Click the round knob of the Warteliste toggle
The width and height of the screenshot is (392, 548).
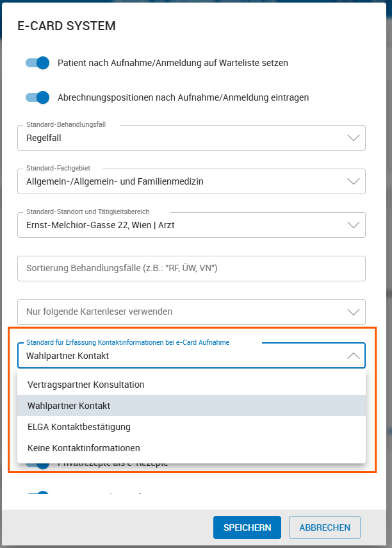click(x=42, y=63)
